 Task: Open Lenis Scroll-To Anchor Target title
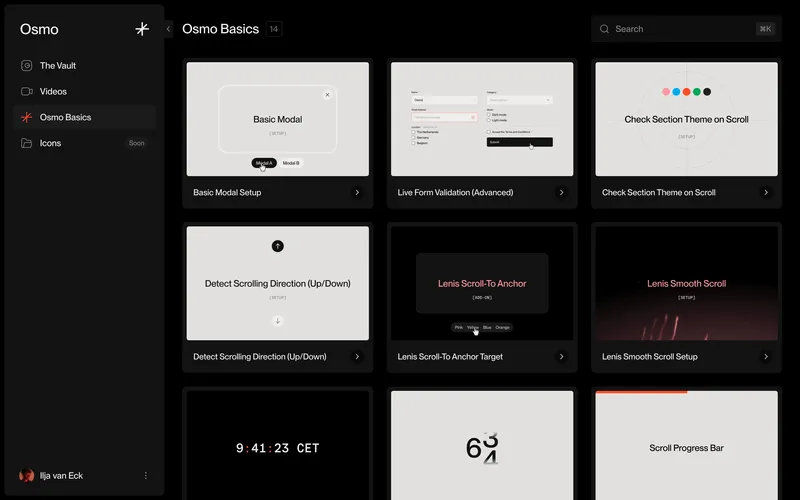[450, 357]
